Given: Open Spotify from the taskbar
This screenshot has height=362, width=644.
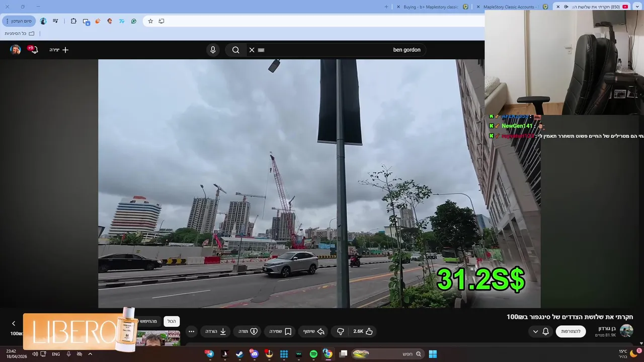Looking at the screenshot, I should (x=313, y=354).
